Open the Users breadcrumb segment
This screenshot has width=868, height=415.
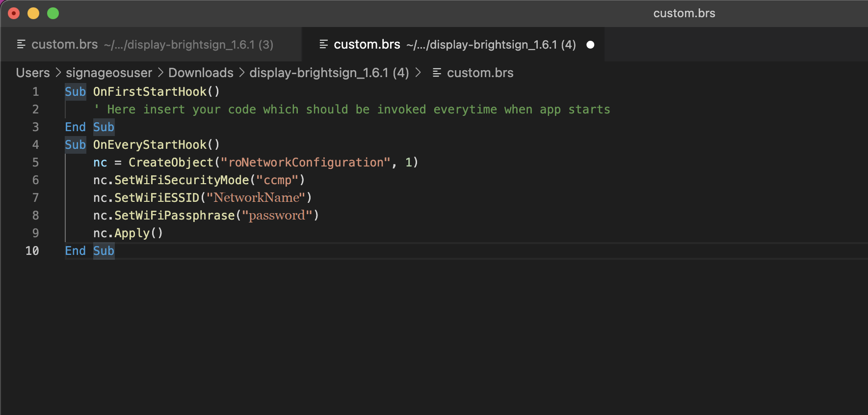[x=33, y=73]
